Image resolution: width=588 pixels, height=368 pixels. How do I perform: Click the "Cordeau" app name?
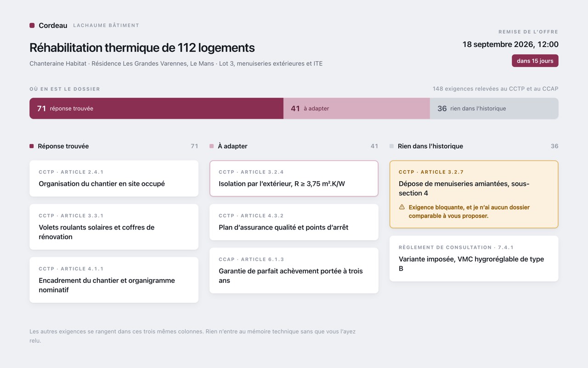coord(53,26)
